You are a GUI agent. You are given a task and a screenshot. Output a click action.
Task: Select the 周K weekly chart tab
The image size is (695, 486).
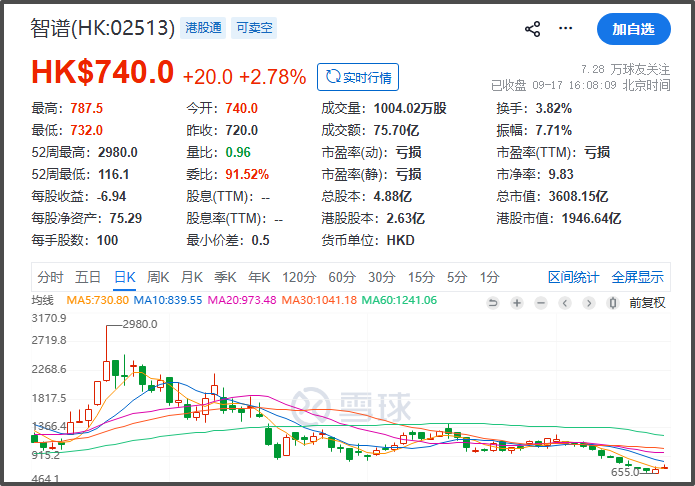(158, 278)
